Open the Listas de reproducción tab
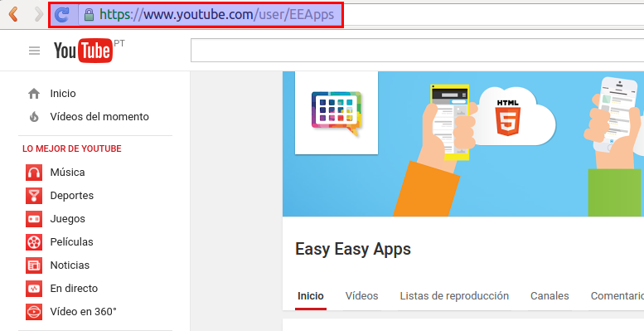This screenshot has height=331, width=644. point(454,296)
